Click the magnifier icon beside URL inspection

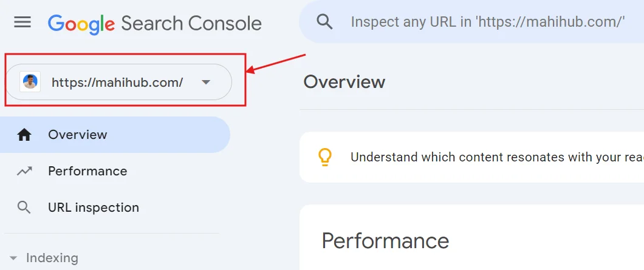(24, 208)
